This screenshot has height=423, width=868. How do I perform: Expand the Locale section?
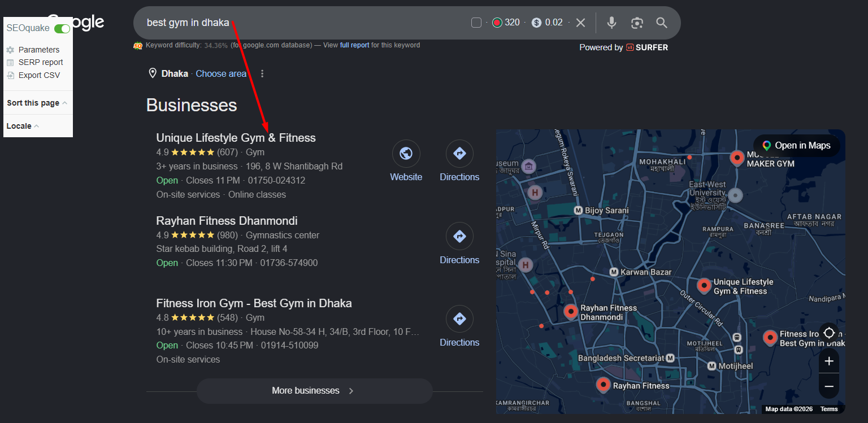pos(23,126)
